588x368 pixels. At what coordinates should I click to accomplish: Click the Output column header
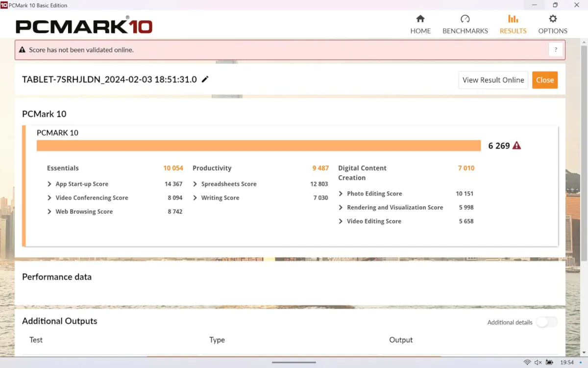point(401,340)
